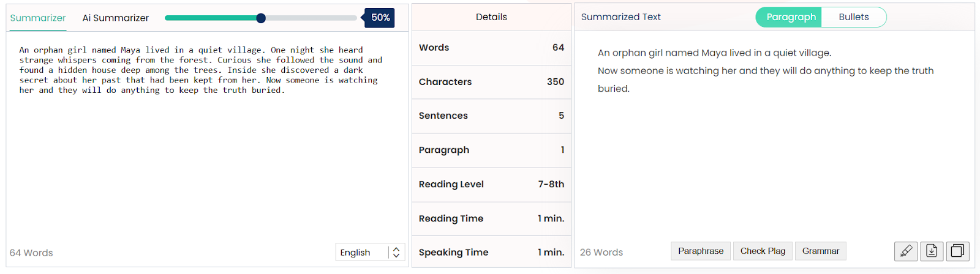Select the Summarizer tab

(x=38, y=18)
